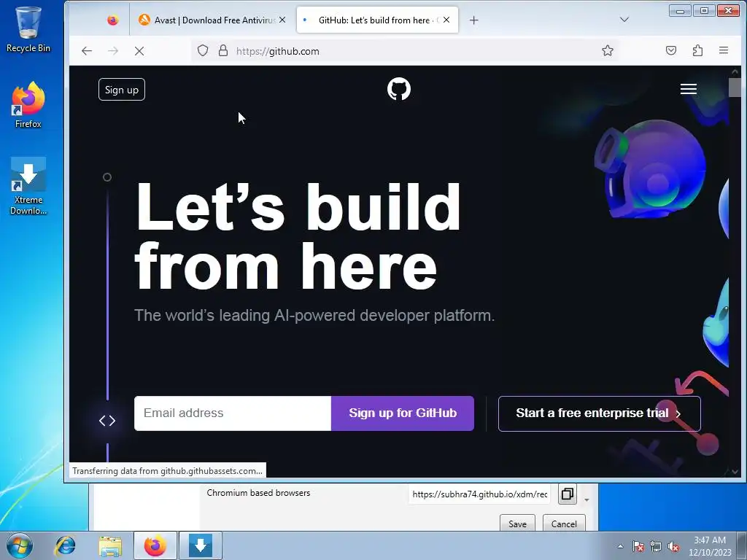This screenshot has width=747, height=560.
Task: Click the page vertical scrollbar thumb
Action: tap(735, 87)
